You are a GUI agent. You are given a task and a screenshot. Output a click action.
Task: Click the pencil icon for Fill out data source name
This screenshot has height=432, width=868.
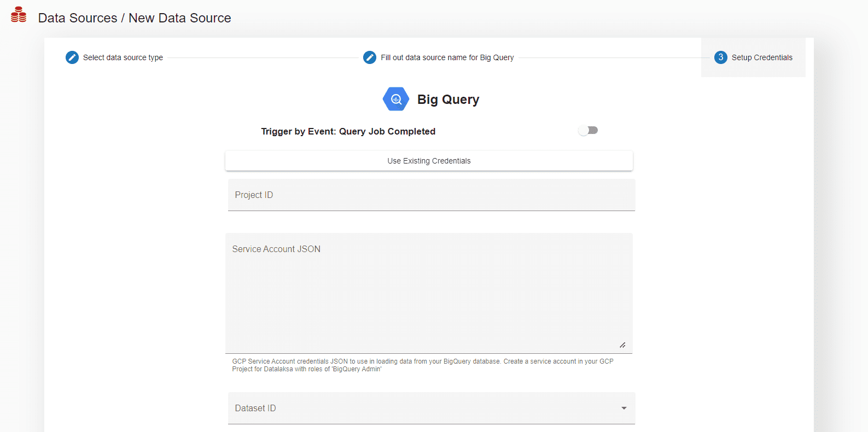point(370,57)
